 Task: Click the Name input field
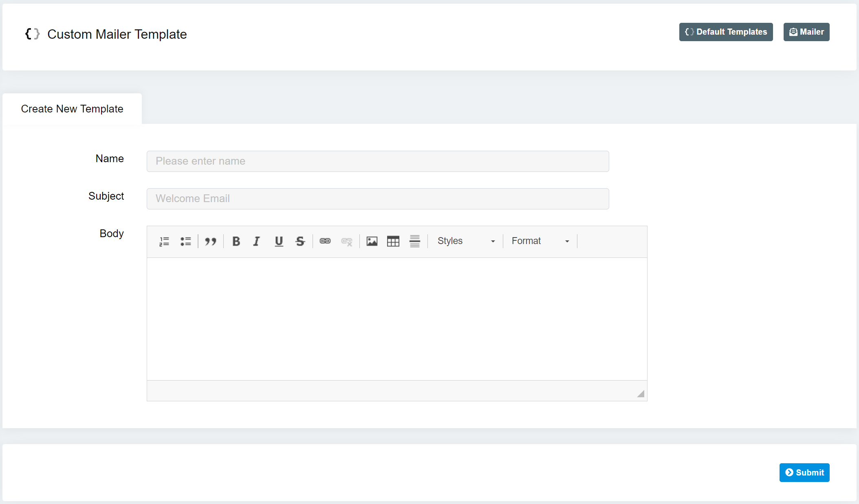point(378,161)
